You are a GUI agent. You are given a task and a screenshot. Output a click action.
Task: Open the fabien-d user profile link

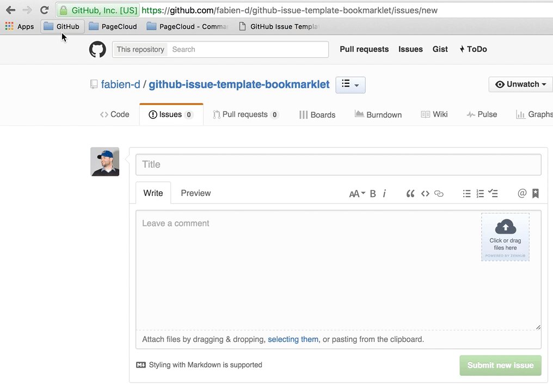click(121, 84)
